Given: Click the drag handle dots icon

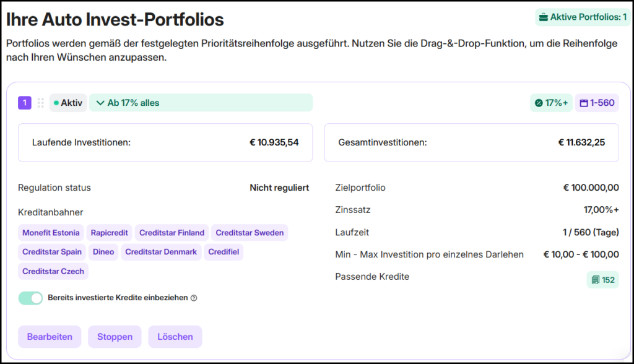Looking at the screenshot, I should (40, 103).
